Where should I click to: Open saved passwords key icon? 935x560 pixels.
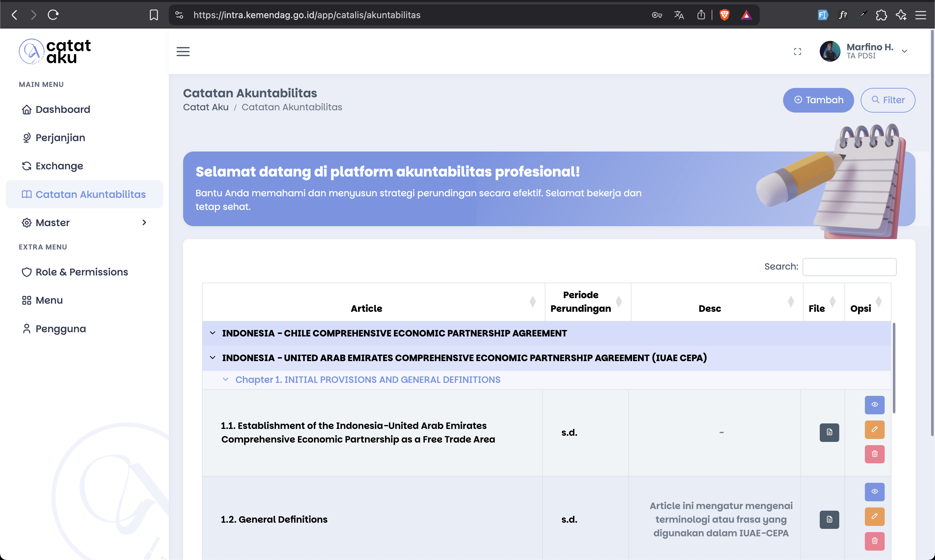[x=657, y=15]
